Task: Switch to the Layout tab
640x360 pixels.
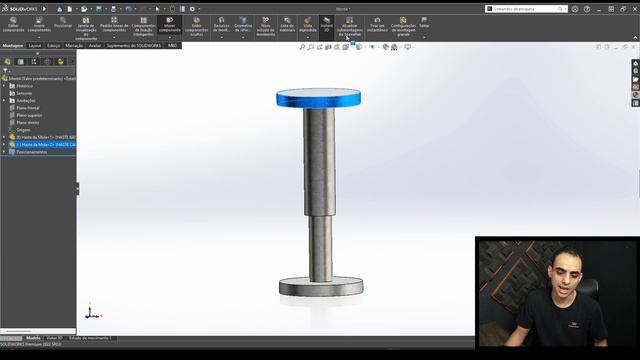Action: (x=35, y=46)
